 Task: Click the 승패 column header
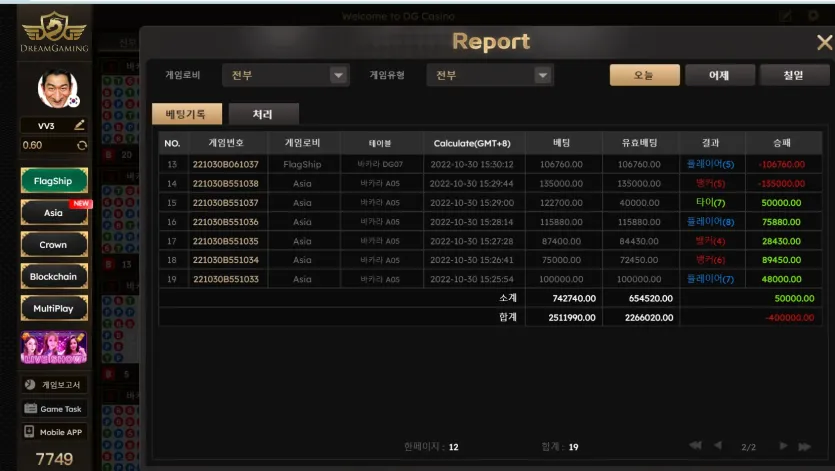pos(782,143)
